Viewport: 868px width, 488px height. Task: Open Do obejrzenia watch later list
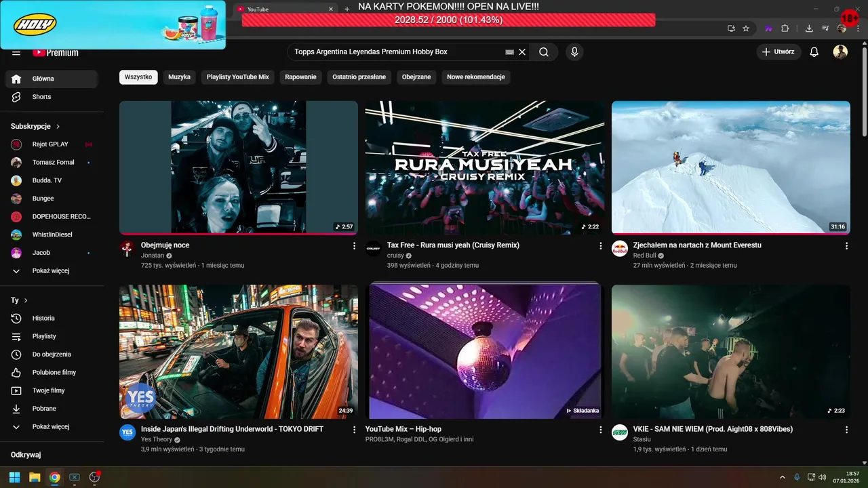[52, 354]
